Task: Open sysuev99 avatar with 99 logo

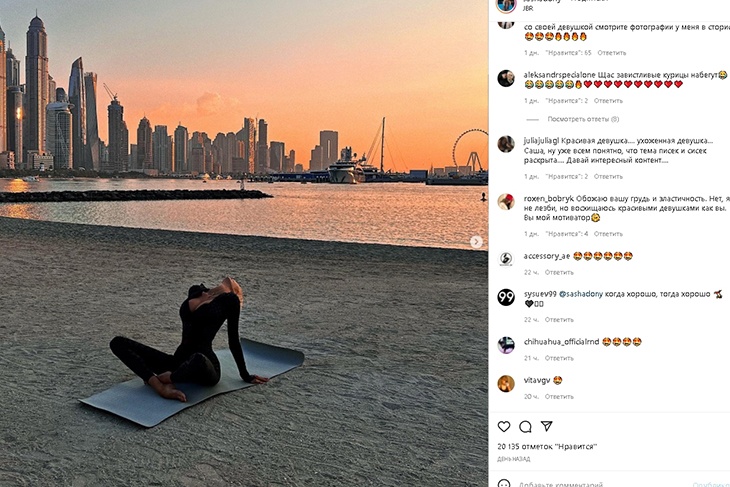Action: click(x=506, y=297)
